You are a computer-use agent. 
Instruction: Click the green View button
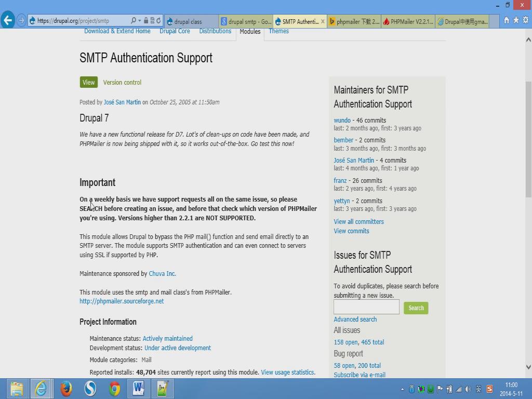pos(88,83)
